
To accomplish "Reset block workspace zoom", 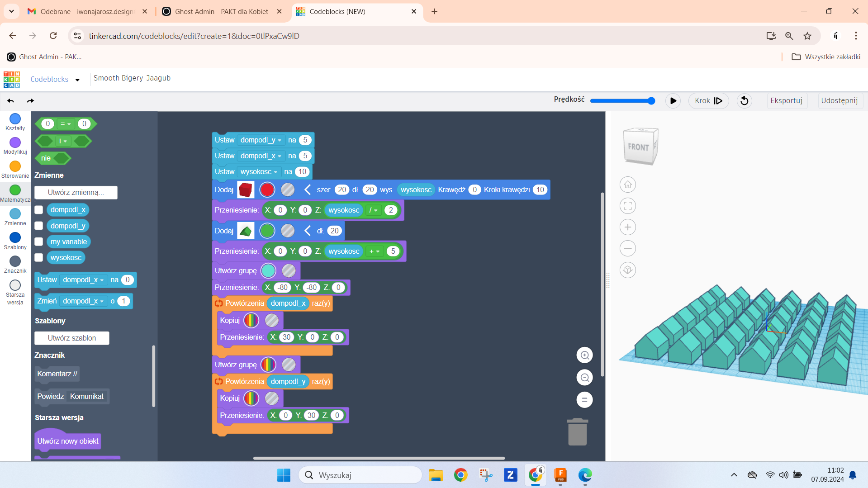I will tap(584, 399).
